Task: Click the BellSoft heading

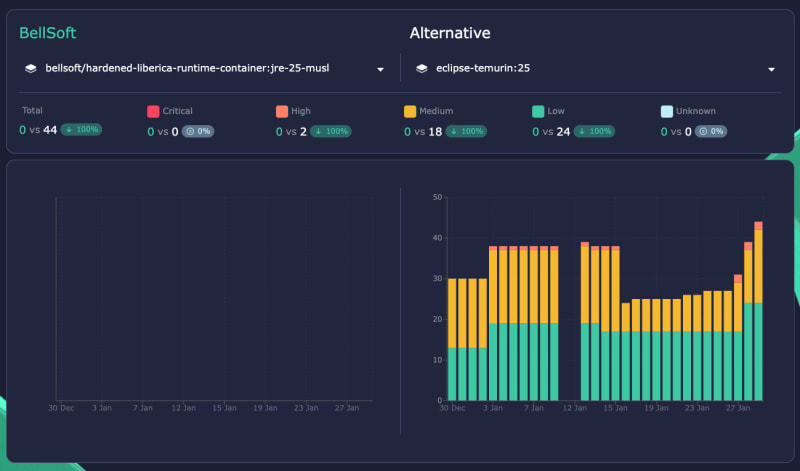Action: [x=47, y=33]
